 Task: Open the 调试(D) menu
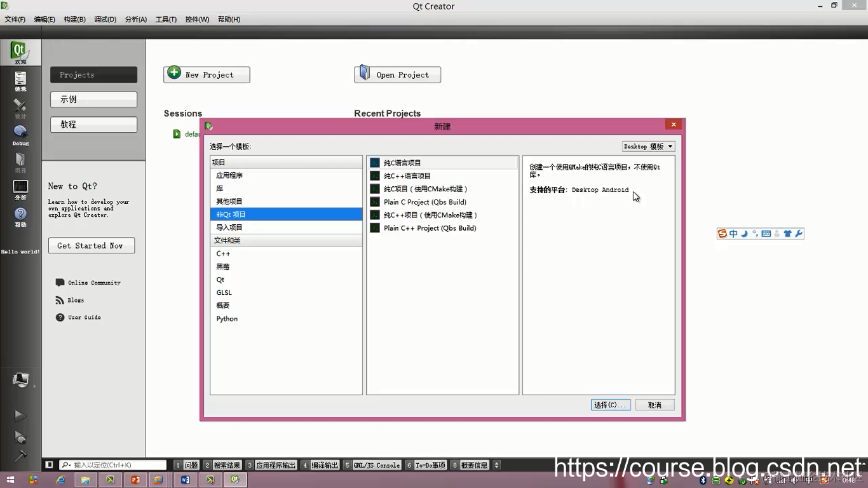point(105,19)
